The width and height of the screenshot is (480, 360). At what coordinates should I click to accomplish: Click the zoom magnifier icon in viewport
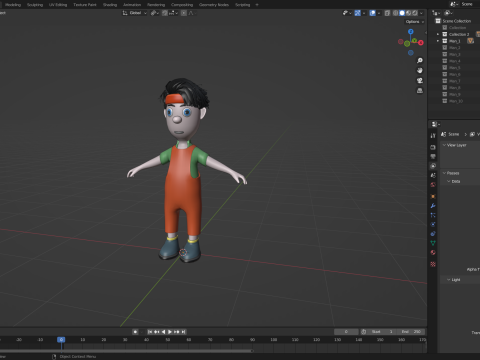click(x=420, y=60)
